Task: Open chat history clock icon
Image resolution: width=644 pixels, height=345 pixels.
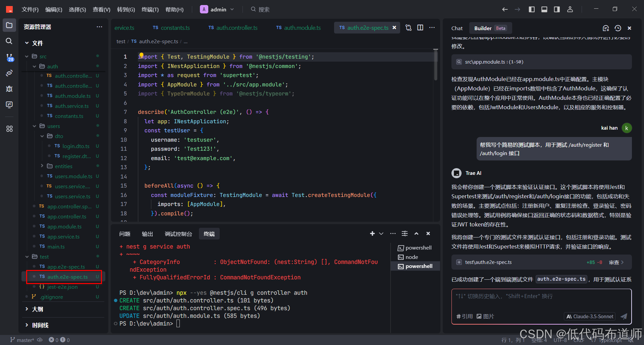Action: tap(618, 28)
